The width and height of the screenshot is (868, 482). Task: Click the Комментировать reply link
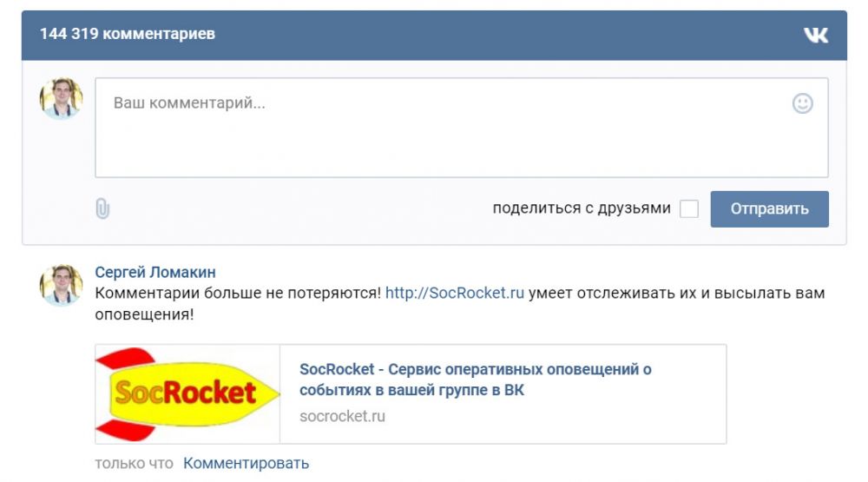coord(246,464)
